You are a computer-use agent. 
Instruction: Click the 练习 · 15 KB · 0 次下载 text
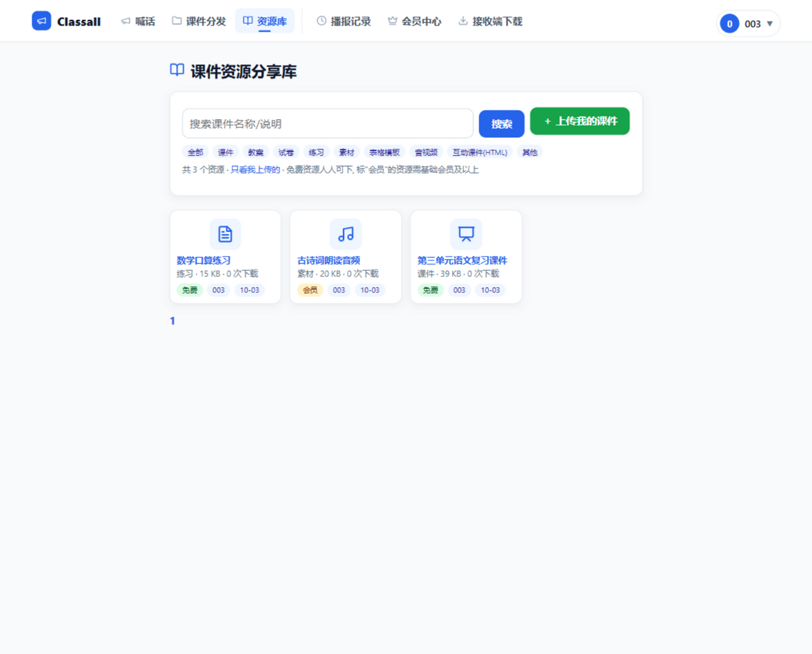[217, 273]
